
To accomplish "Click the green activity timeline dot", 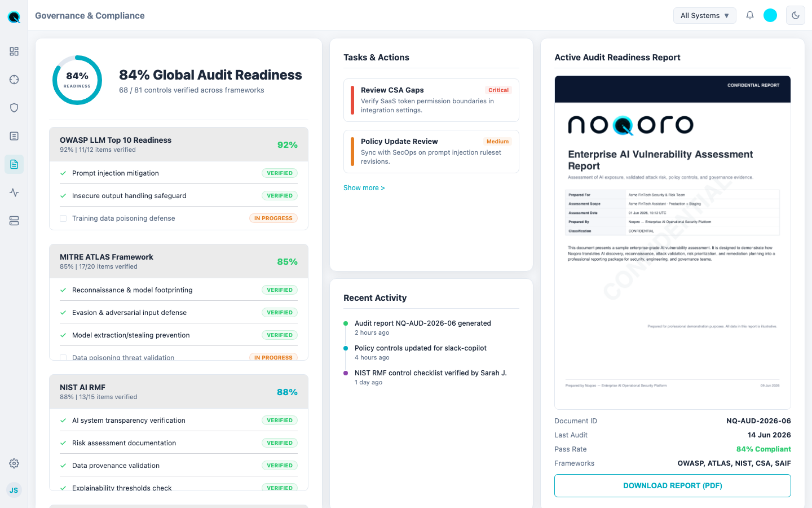I will click(346, 323).
